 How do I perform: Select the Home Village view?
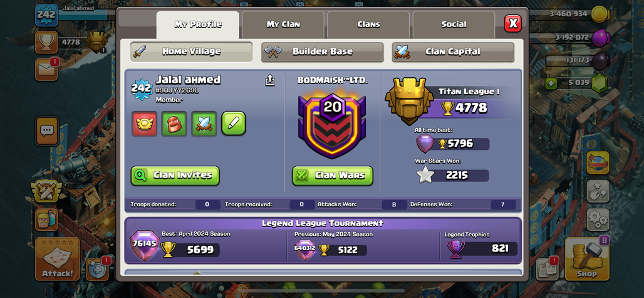(192, 52)
